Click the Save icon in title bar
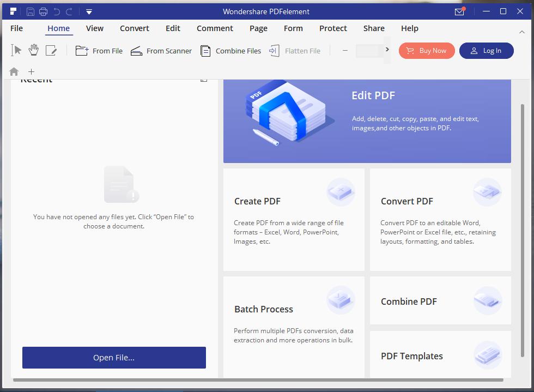This screenshot has height=392, width=534. coord(31,12)
